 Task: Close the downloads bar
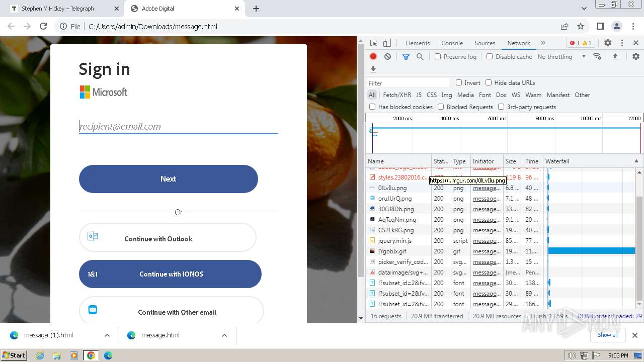[x=635, y=335]
